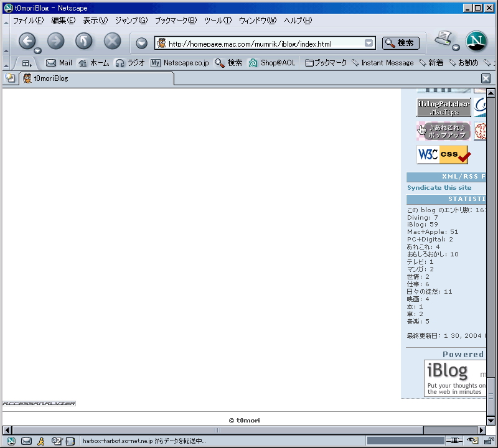
Task: Click the page loading progress bar
Action: pos(405,441)
